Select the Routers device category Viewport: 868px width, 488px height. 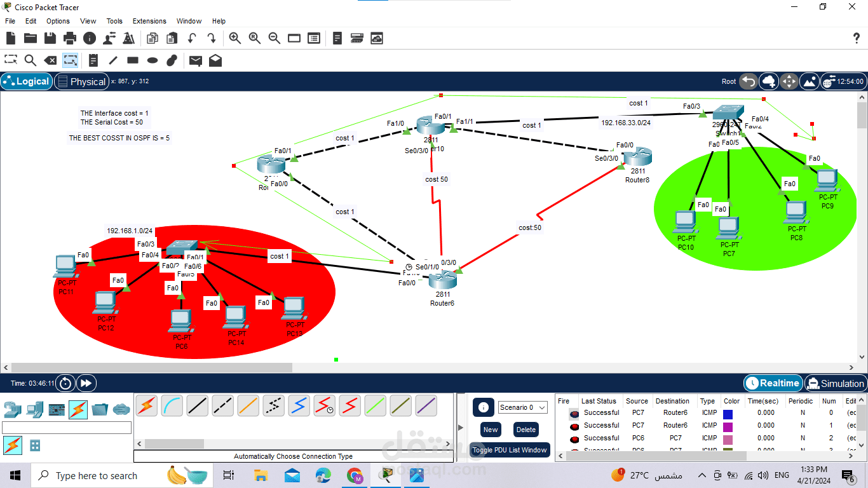[x=13, y=411]
